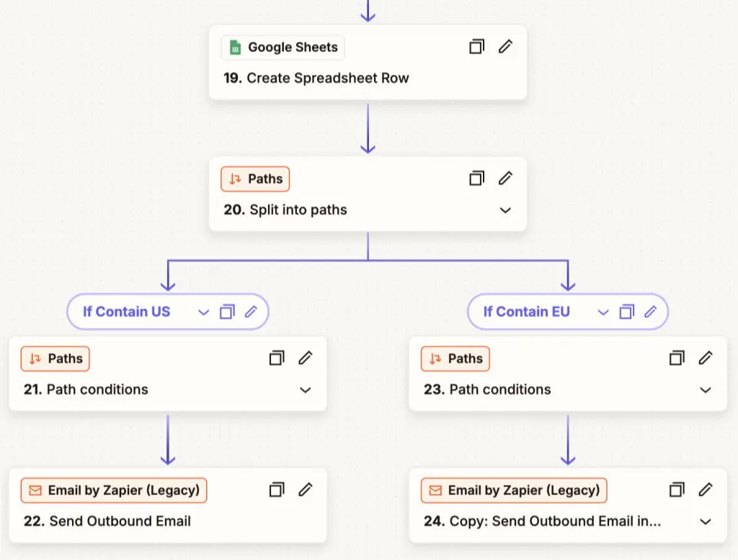Click the Email by Zapier badge on step 22
The height and width of the screenshot is (560, 738).
click(x=114, y=491)
